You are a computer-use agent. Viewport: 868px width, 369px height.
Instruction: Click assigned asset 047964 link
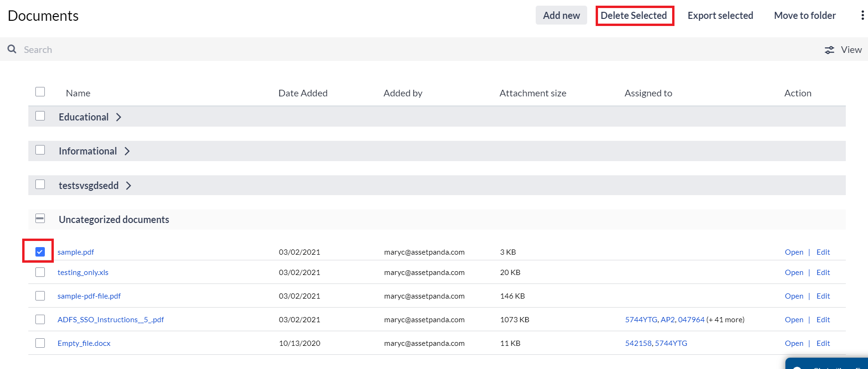(691, 319)
